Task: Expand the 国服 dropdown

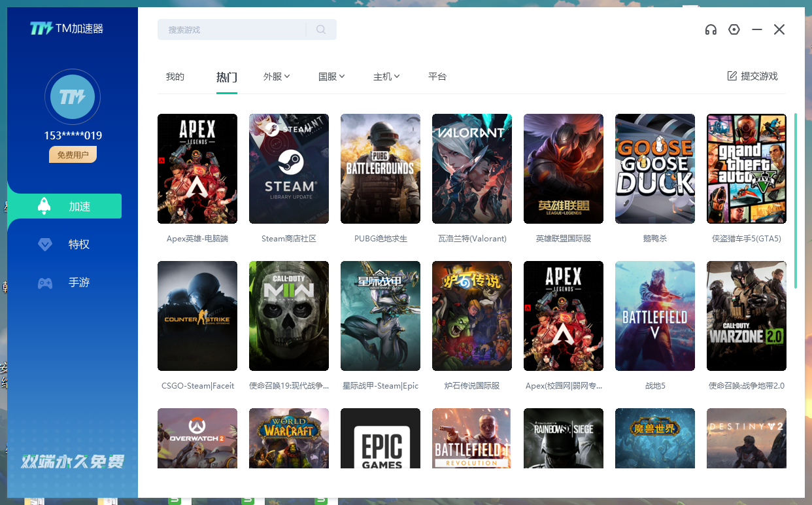Action: (331, 77)
